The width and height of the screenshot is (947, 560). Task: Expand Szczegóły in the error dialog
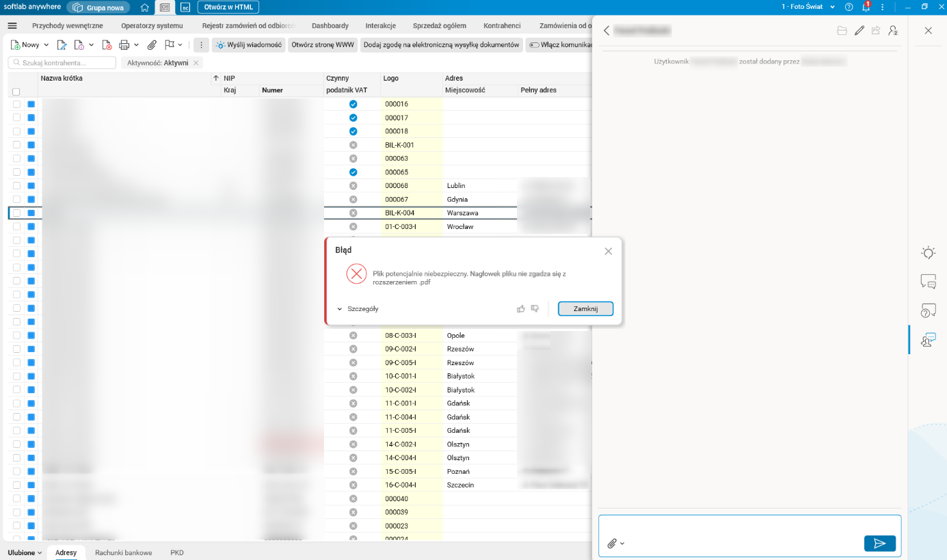[358, 309]
